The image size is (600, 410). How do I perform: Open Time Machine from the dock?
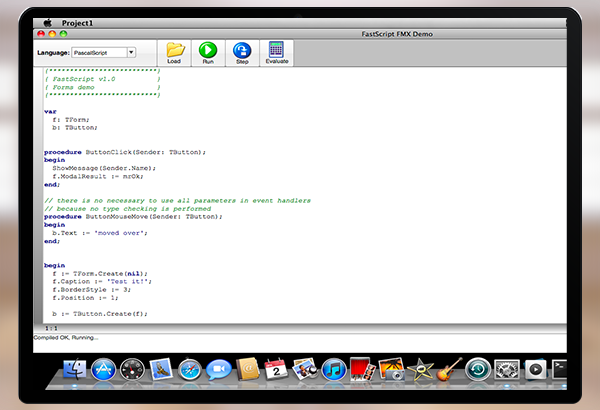pyautogui.click(x=478, y=371)
